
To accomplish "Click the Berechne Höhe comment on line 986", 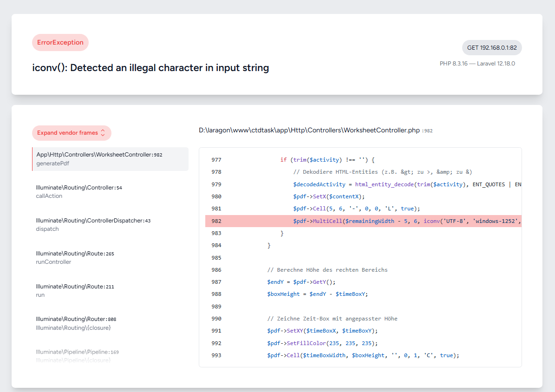I will pos(327,270).
